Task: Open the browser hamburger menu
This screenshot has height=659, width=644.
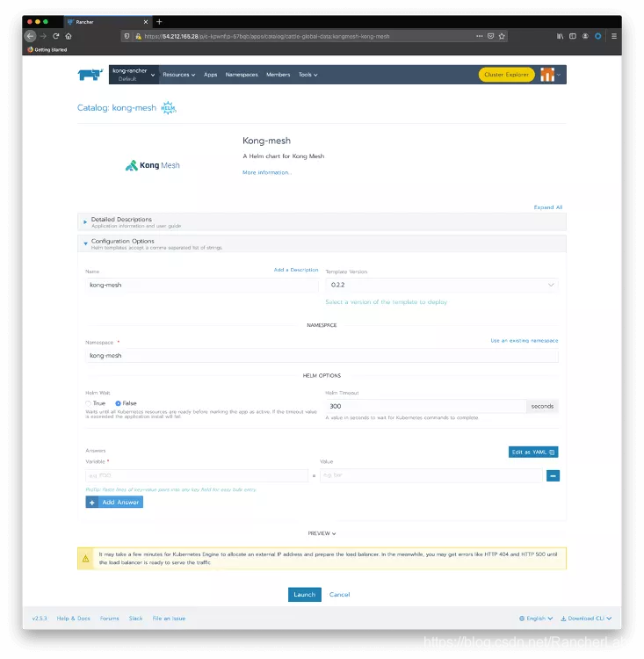Action: click(x=614, y=36)
